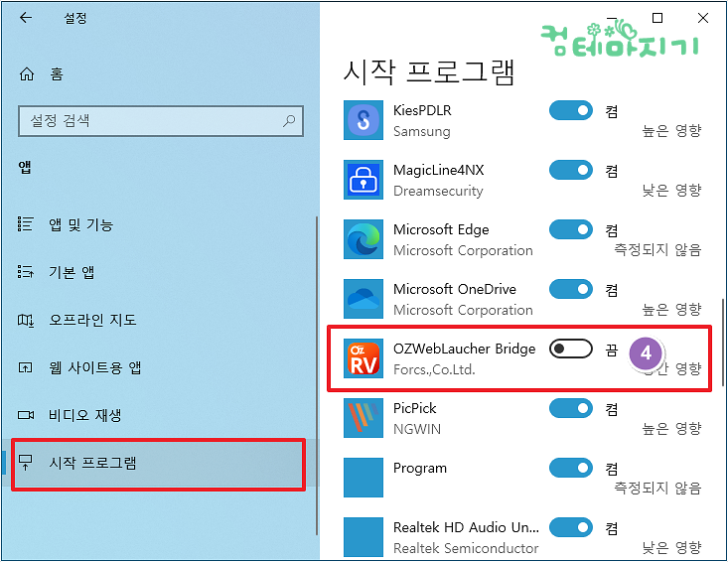Click 측정되지 않음 label for Microsoft Edge
This screenshot has width=728, height=562.
657,250
